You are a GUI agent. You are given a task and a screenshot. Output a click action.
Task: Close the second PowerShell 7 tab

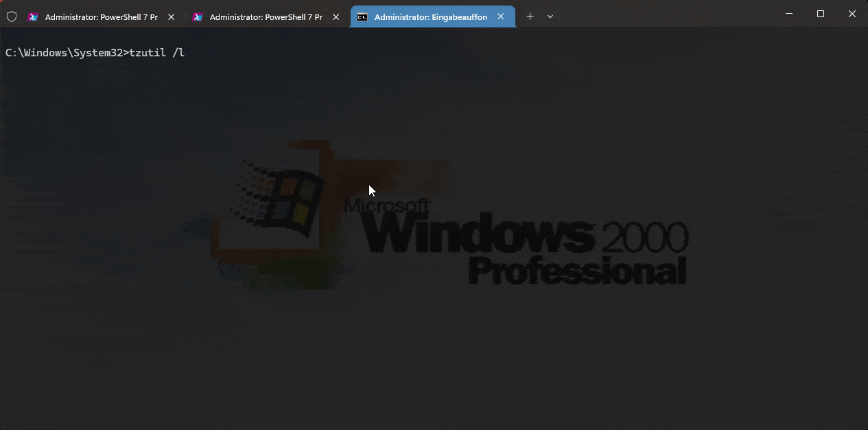pyautogui.click(x=336, y=17)
